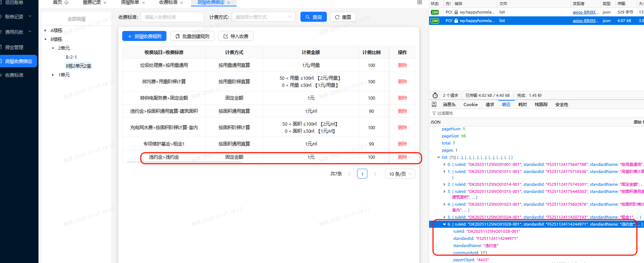The width and height of the screenshot is (644, 263).
Task: Click the 导入收费 button
Action: pyautogui.click(x=236, y=36)
